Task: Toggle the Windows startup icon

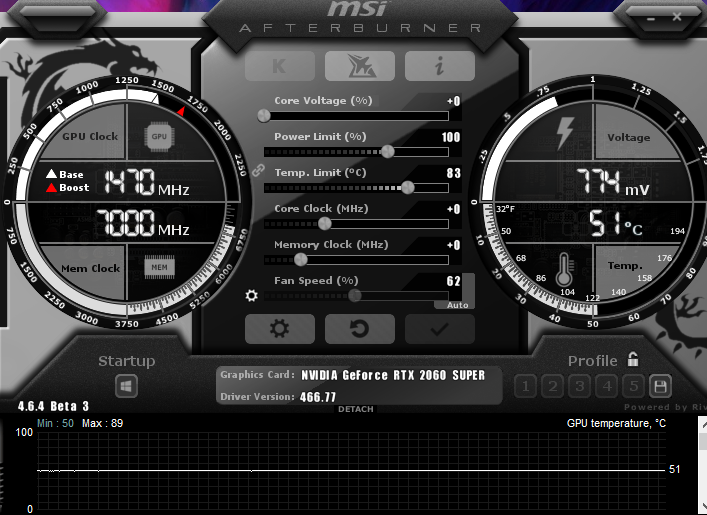Action: 126,386
